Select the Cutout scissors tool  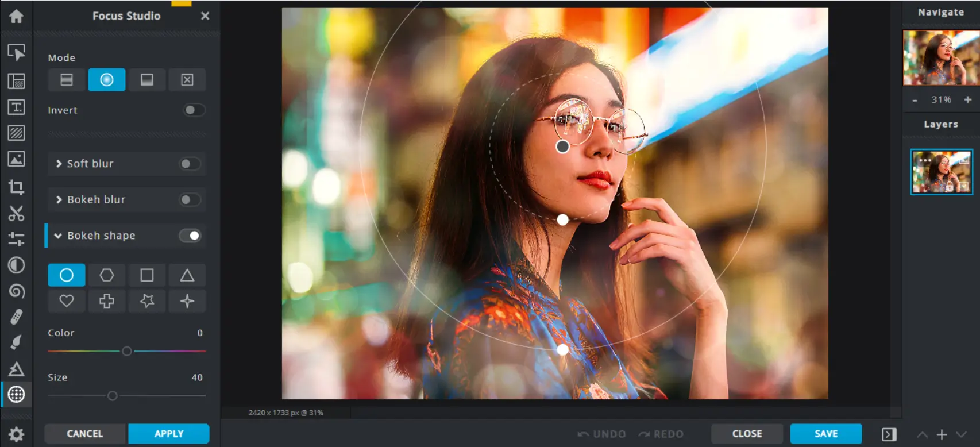coord(16,213)
